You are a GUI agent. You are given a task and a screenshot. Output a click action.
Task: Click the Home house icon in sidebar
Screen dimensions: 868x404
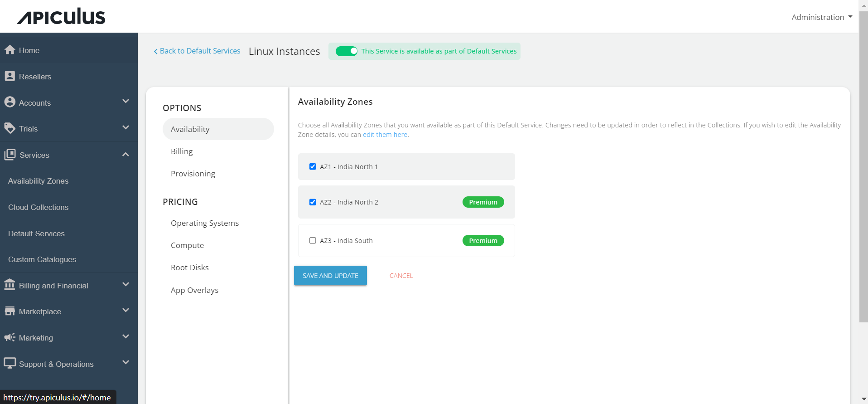[x=10, y=50]
